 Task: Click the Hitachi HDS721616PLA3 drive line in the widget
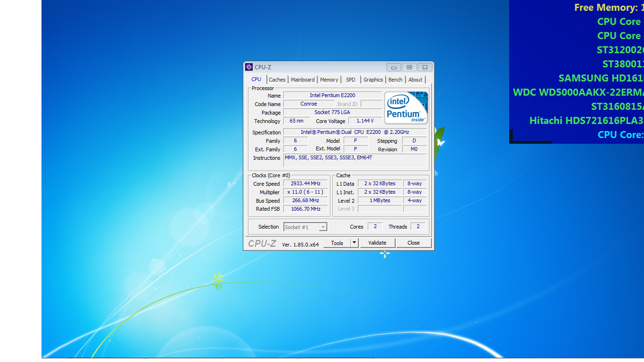coord(586,121)
